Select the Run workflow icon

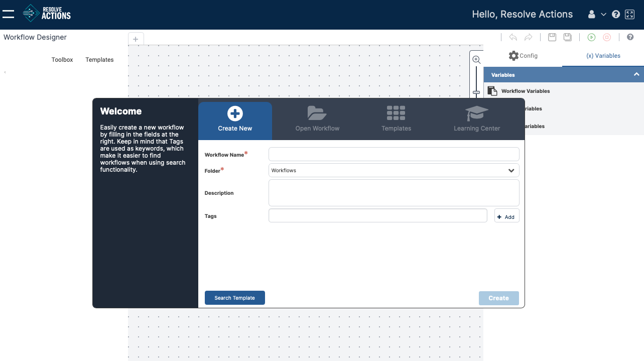591,37
